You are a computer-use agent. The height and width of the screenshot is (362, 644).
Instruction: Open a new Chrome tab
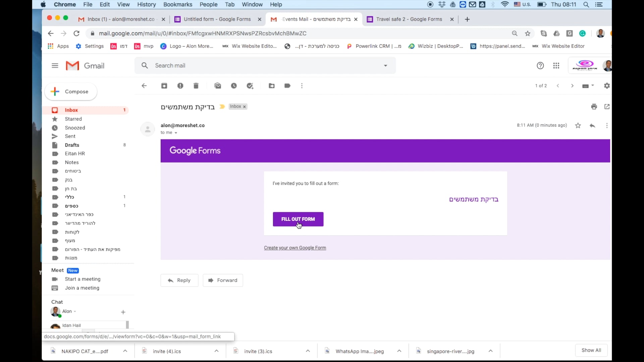tap(467, 19)
